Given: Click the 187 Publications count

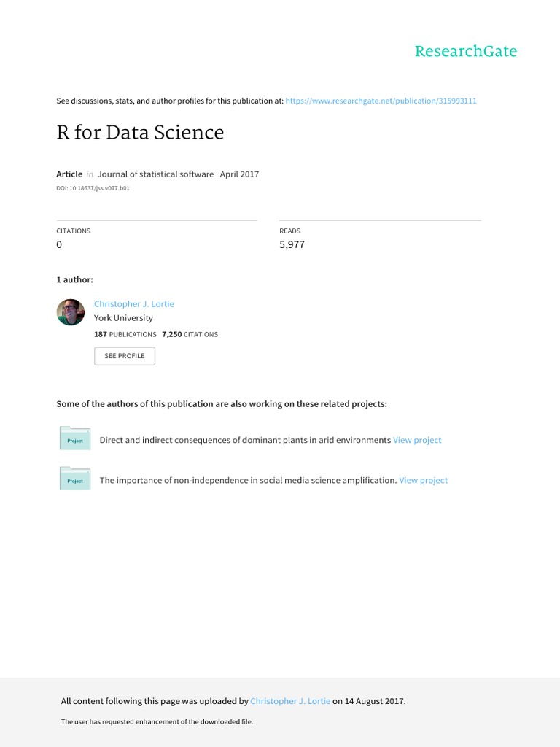Looking at the screenshot, I should (125, 334).
